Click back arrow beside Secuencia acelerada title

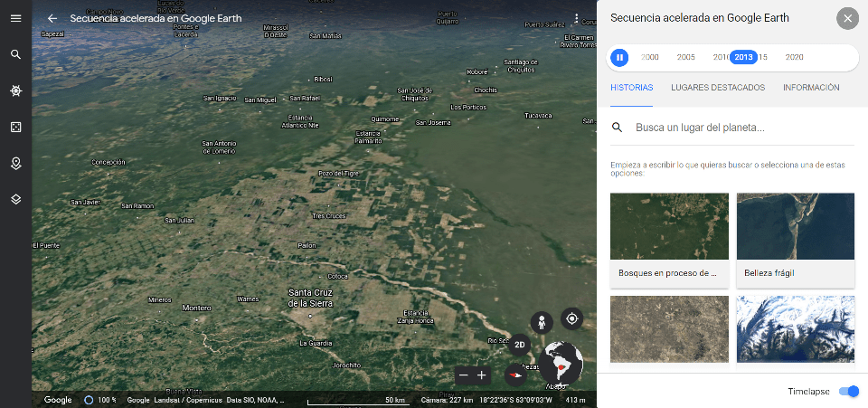(x=52, y=18)
